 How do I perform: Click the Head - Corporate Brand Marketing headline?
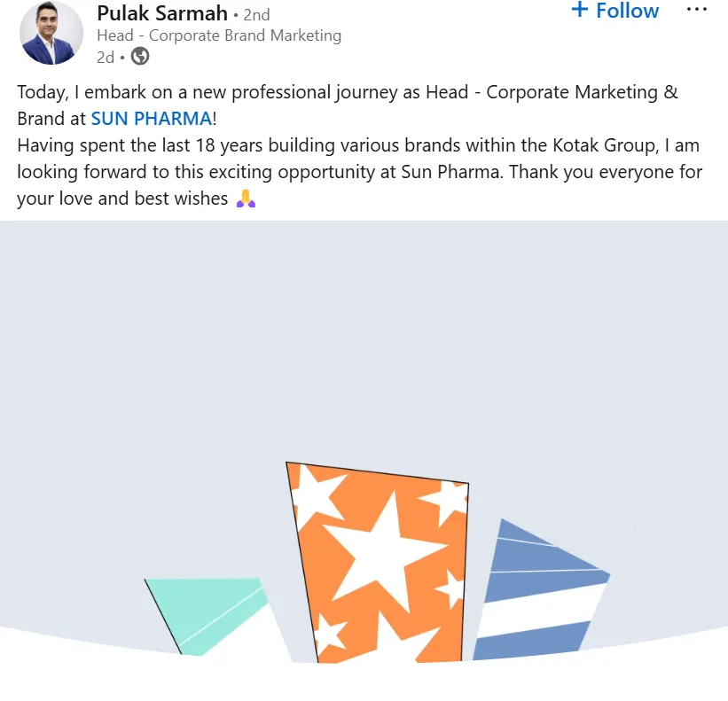click(218, 35)
